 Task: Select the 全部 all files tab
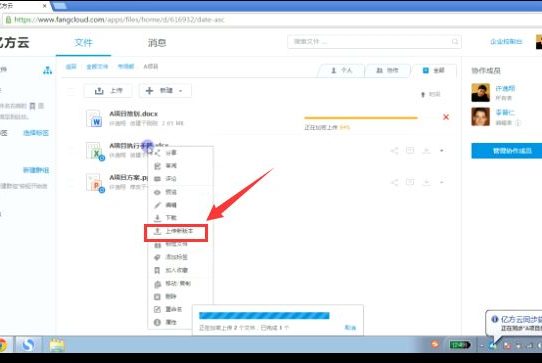(x=434, y=71)
